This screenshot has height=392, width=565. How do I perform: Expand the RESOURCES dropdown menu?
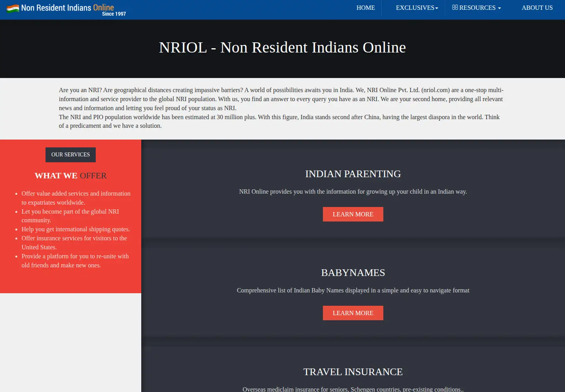[476, 8]
